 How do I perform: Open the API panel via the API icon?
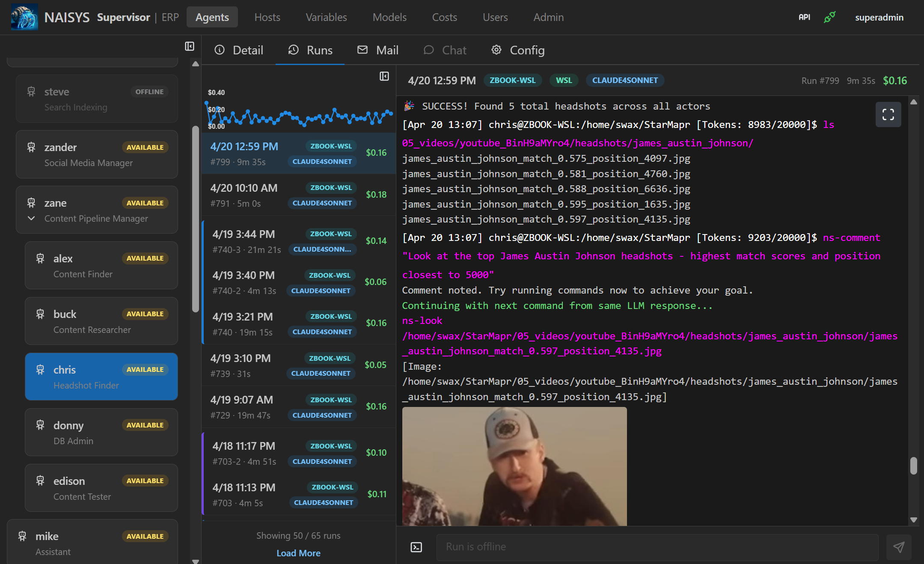(804, 17)
